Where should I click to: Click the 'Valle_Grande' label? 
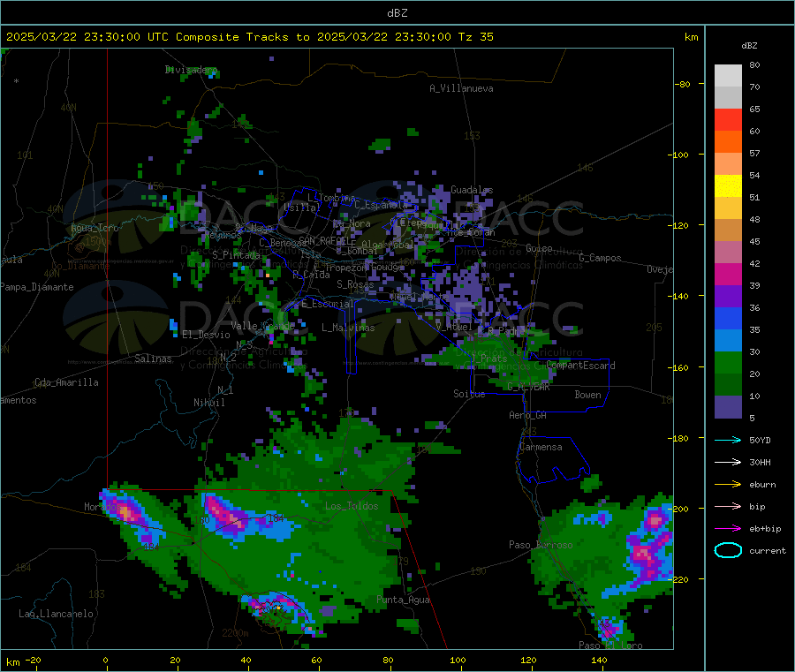pyautogui.click(x=262, y=325)
